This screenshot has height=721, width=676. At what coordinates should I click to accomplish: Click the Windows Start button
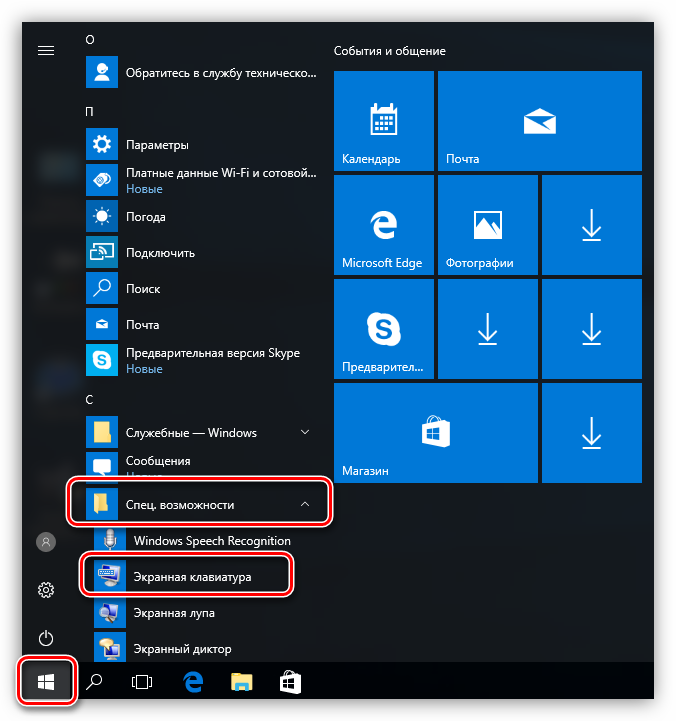point(46,681)
